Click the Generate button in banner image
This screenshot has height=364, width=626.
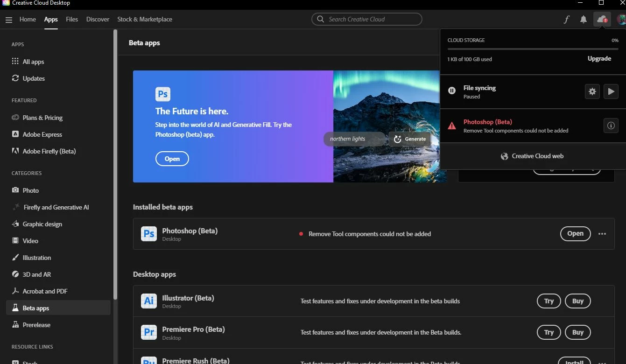[x=410, y=139]
